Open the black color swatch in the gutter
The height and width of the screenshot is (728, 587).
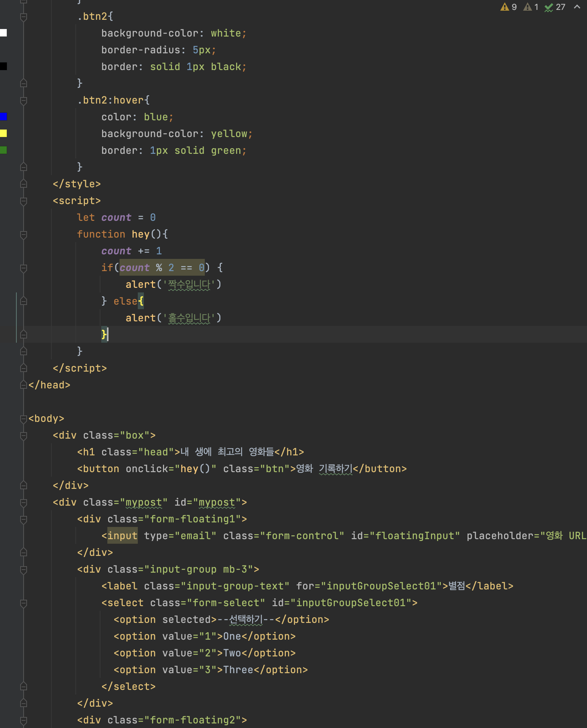[x=3, y=66]
